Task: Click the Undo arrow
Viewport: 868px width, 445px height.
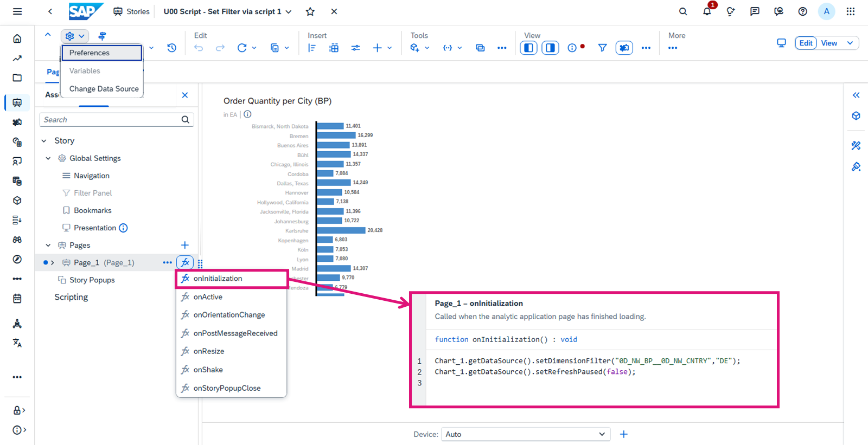Action: (x=199, y=48)
